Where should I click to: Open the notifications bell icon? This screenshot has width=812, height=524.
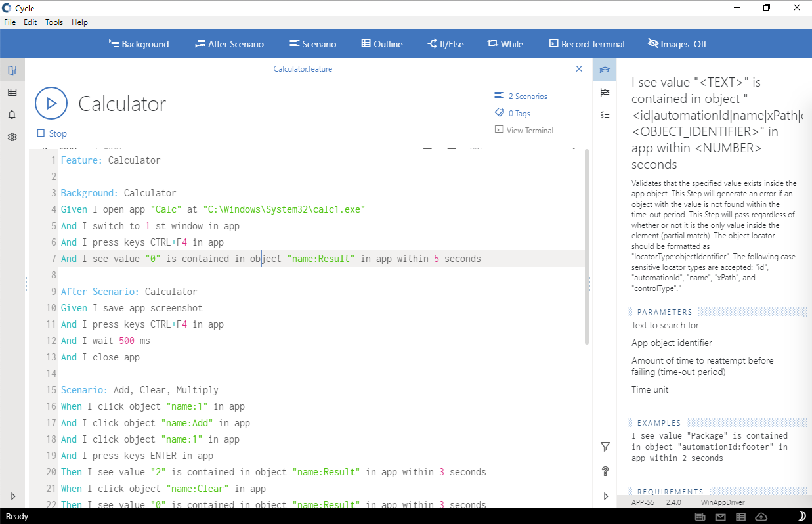click(x=12, y=115)
